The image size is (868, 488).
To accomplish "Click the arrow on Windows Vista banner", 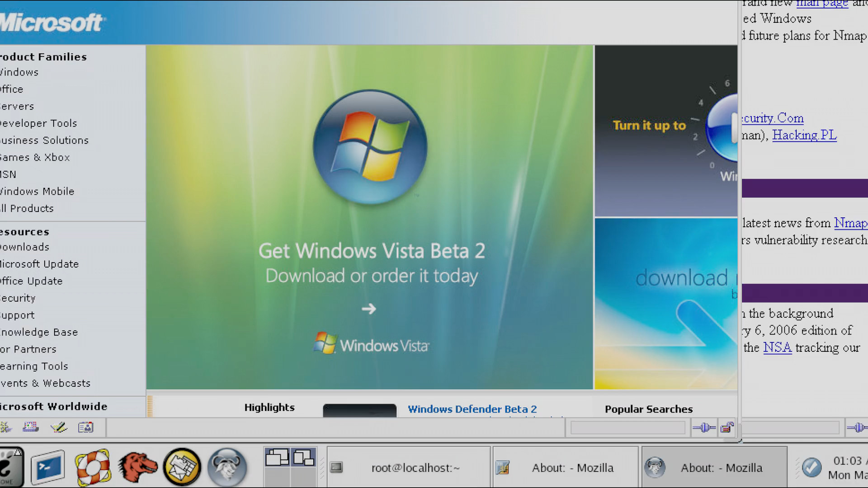I will 369,309.
